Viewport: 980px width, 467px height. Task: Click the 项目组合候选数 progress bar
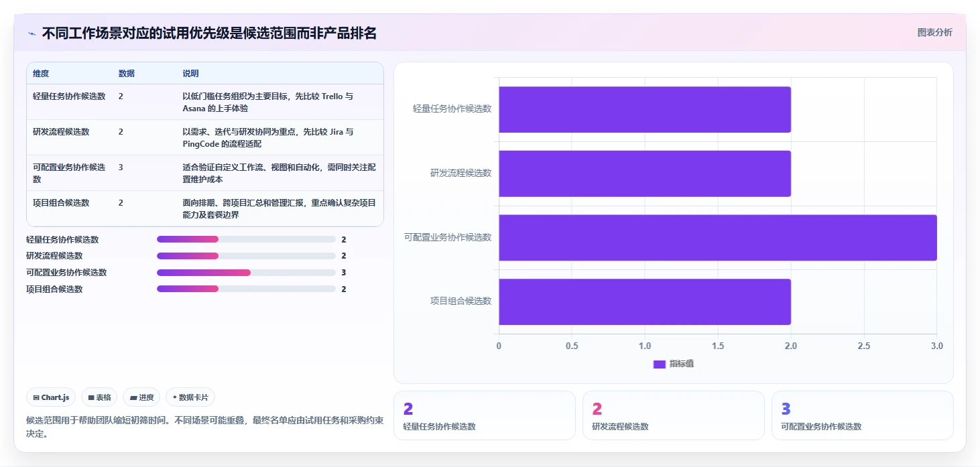(x=246, y=289)
